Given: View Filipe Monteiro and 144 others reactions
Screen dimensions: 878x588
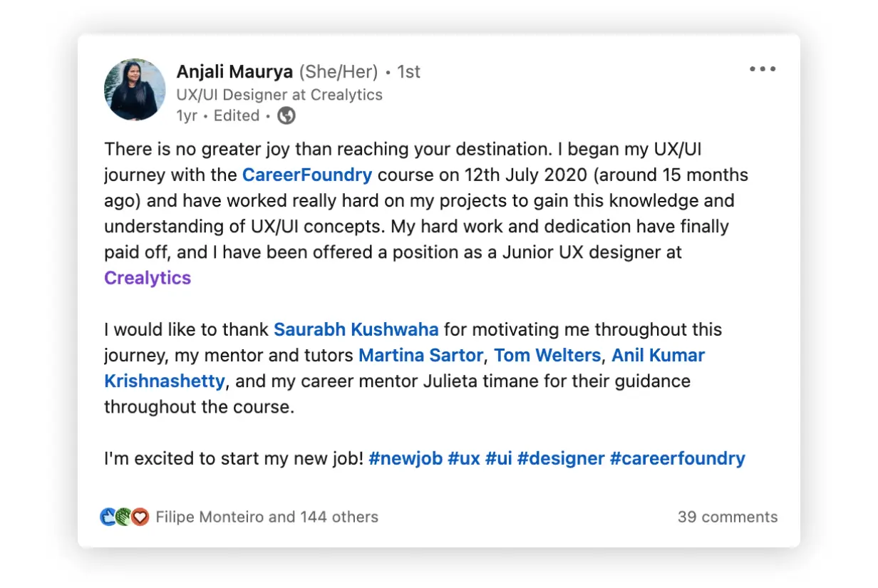Looking at the screenshot, I should click(x=267, y=517).
